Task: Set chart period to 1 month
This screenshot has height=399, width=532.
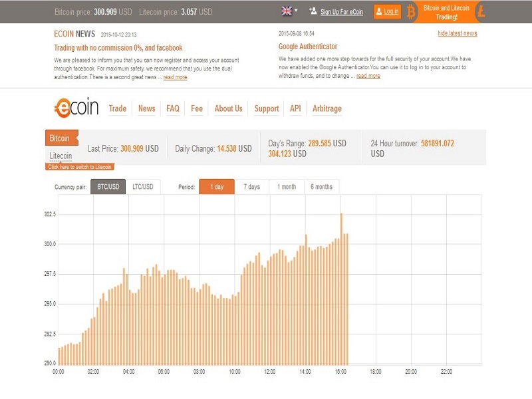Action: coord(287,187)
